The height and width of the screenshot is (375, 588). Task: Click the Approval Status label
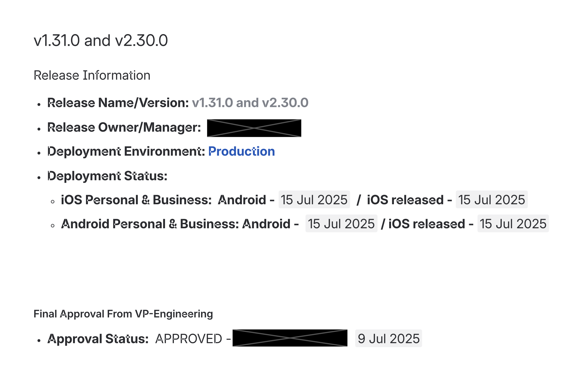coord(98,339)
